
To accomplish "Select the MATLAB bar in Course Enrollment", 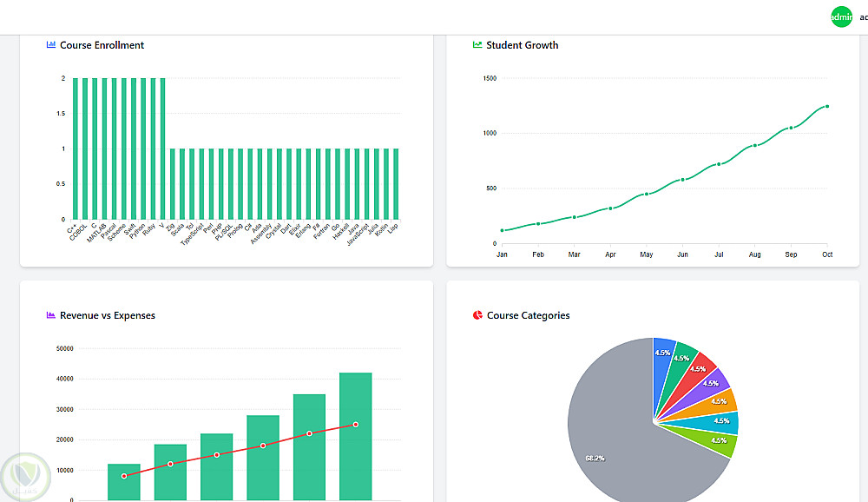I will pos(105,149).
